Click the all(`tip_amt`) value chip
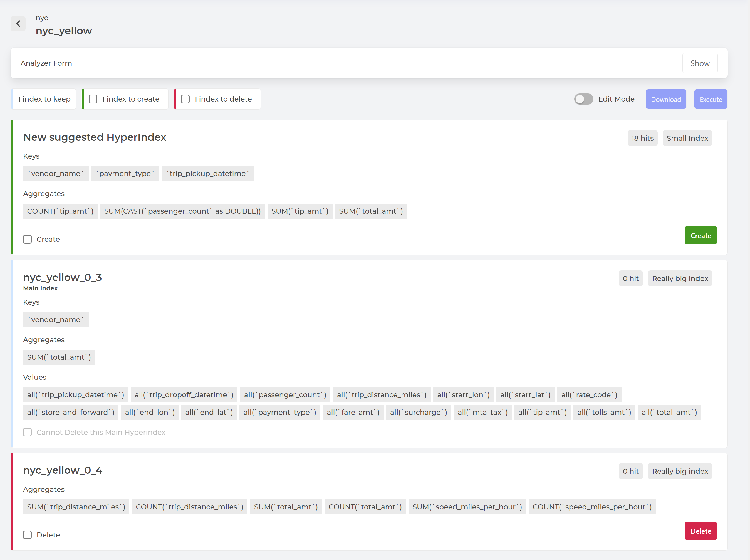Screen dimensions: 750x560 click(x=543, y=413)
